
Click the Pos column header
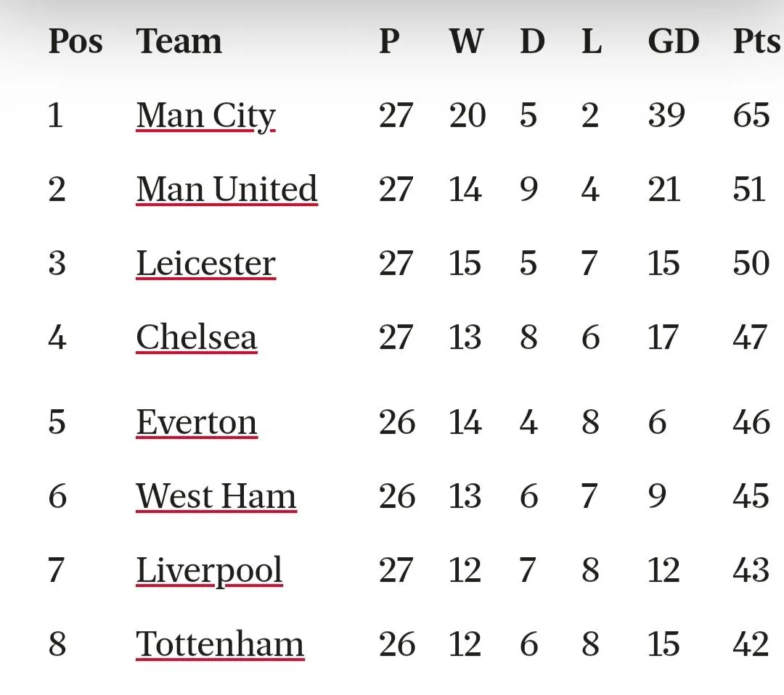[75, 41]
